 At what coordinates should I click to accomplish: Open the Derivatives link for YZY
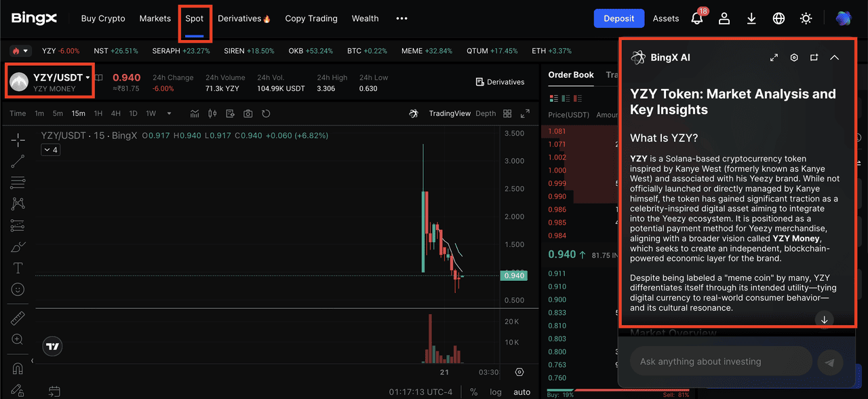[x=500, y=82]
